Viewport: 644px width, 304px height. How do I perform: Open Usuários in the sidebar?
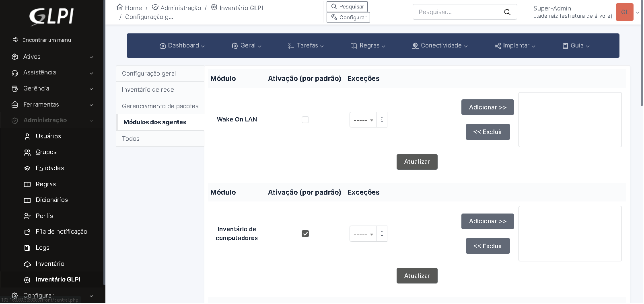click(48, 136)
